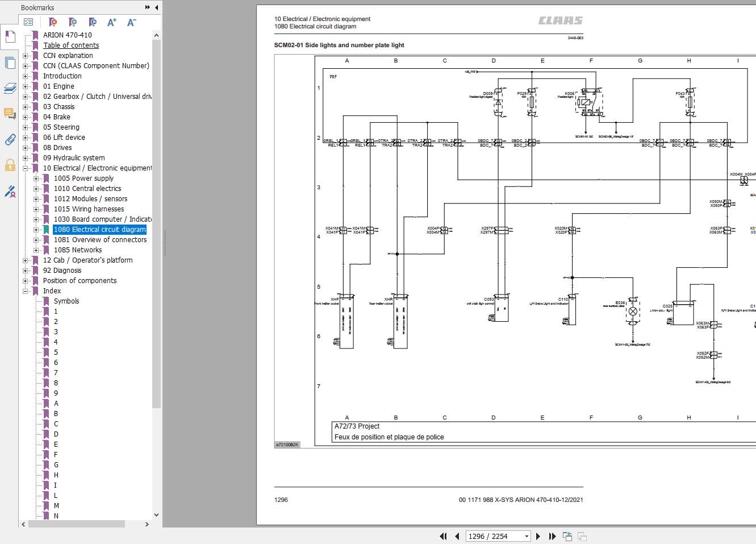Go to the last page

coord(552,536)
